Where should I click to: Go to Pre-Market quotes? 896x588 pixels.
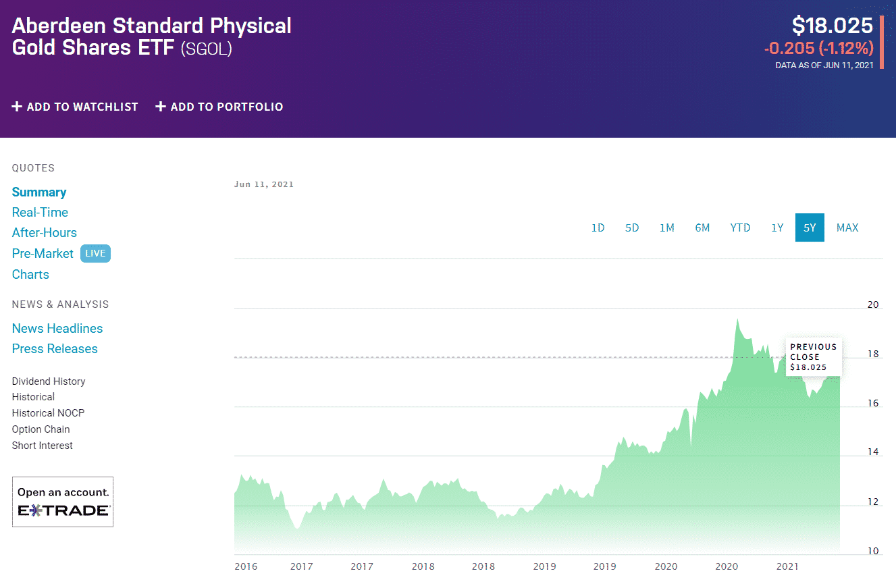pyautogui.click(x=43, y=253)
